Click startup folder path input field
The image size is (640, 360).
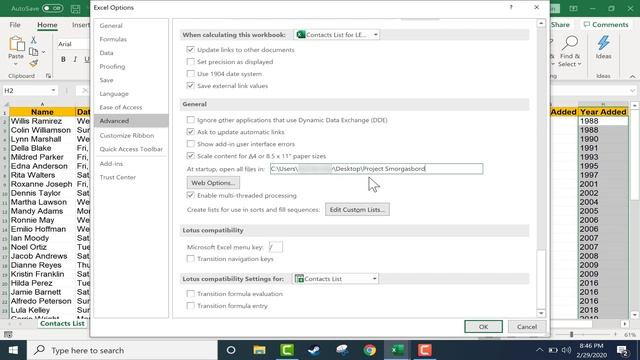coord(376,169)
